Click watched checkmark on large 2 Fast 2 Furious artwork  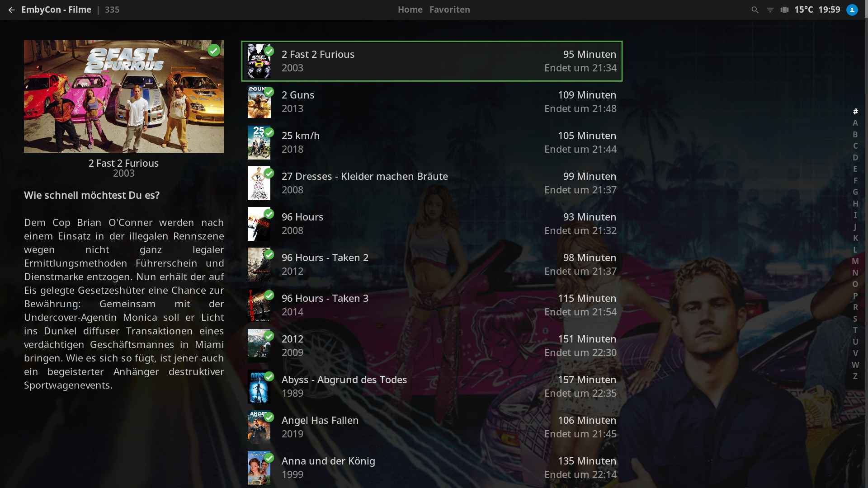point(214,50)
